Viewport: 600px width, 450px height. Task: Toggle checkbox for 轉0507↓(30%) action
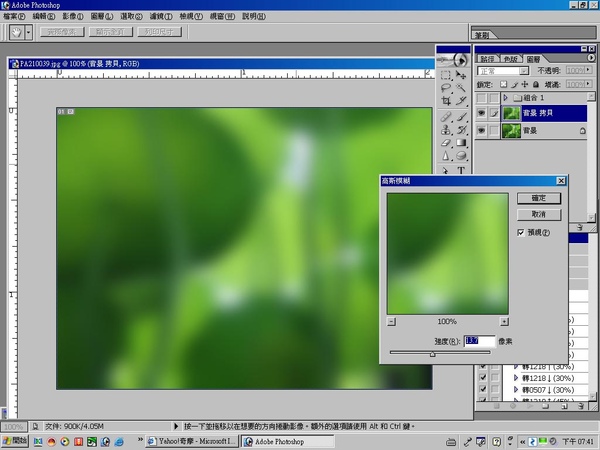483,389
